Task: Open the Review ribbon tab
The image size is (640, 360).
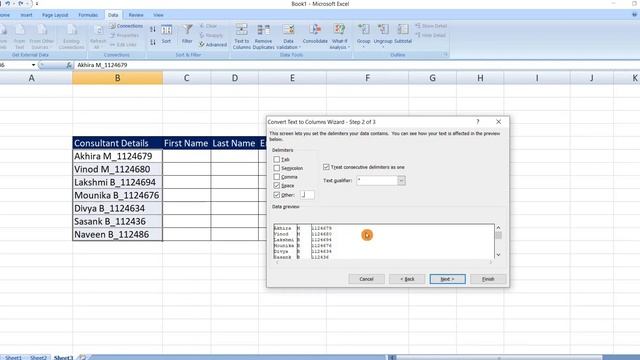Action: pyautogui.click(x=136, y=15)
